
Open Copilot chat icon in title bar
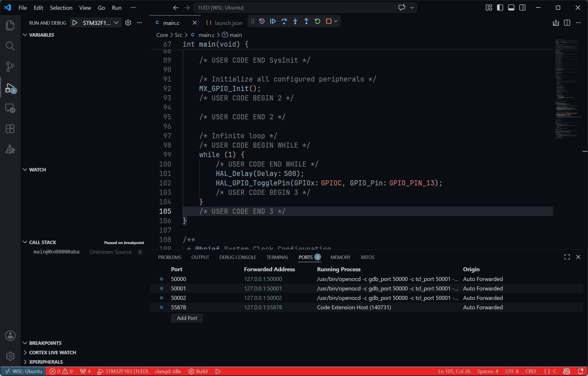402,7
